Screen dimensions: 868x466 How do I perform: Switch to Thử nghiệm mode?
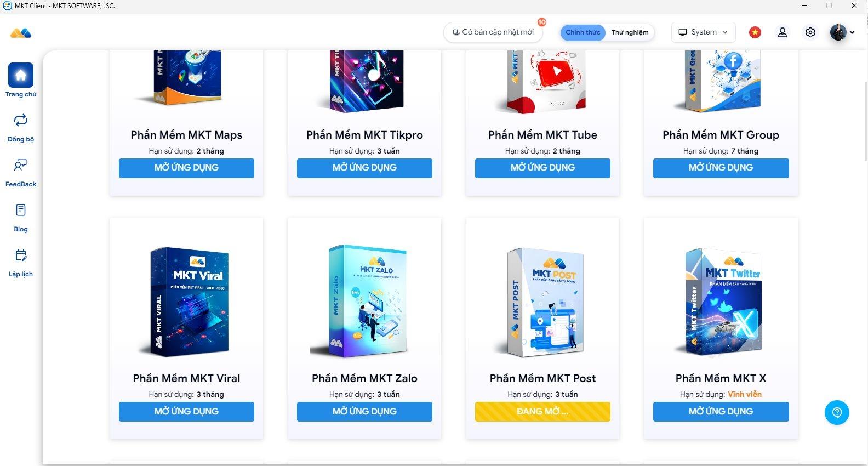pyautogui.click(x=630, y=32)
